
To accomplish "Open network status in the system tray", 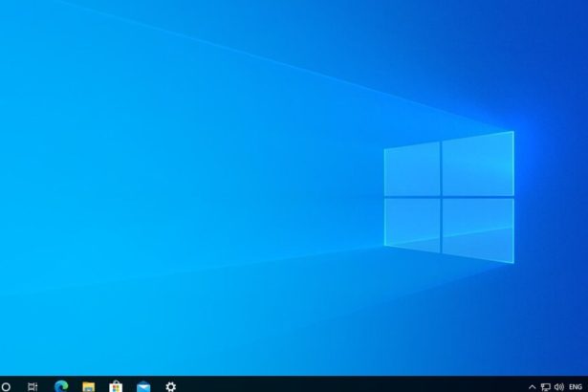I will (x=546, y=387).
